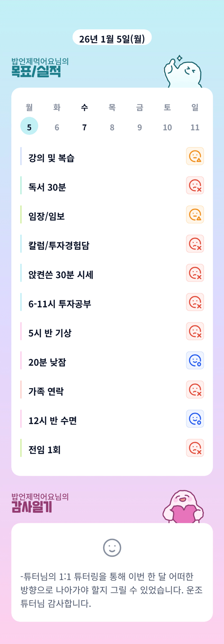This screenshot has height=644, width=224.
Task: Select Monday the 5th in week row
Action: coord(29,126)
